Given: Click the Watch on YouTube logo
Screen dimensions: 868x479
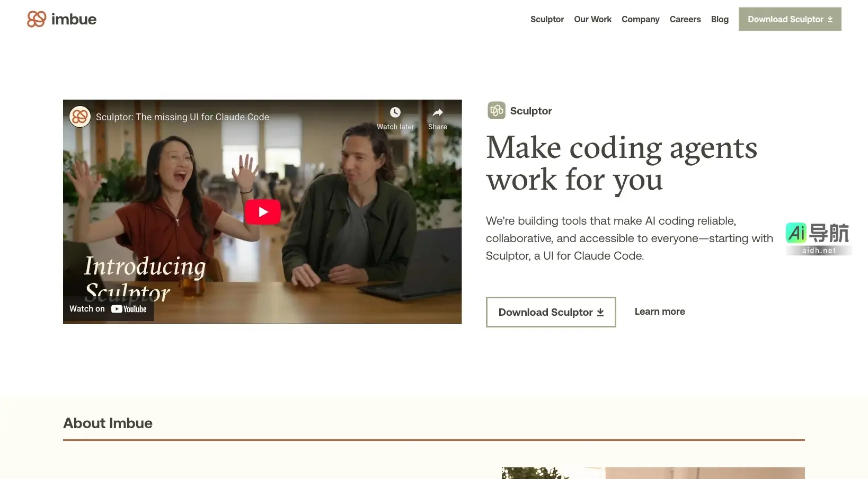Looking at the screenshot, I should [x=129, y=309].
